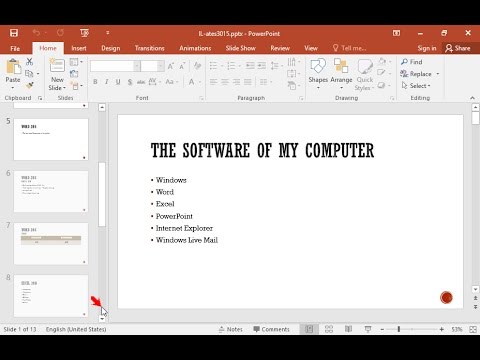This screenshot has height=360, width=480.
Task: Open Bullets list dropdown
Action: click(222, 66)
